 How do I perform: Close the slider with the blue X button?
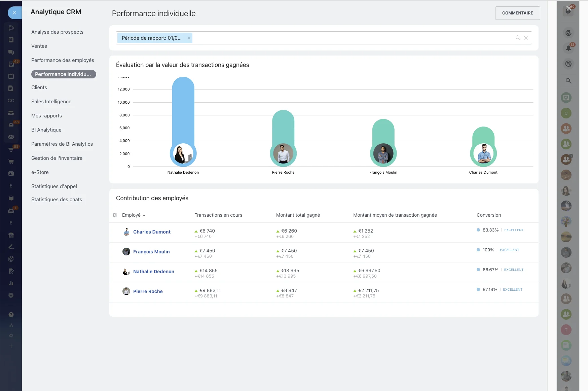point(14,13)
